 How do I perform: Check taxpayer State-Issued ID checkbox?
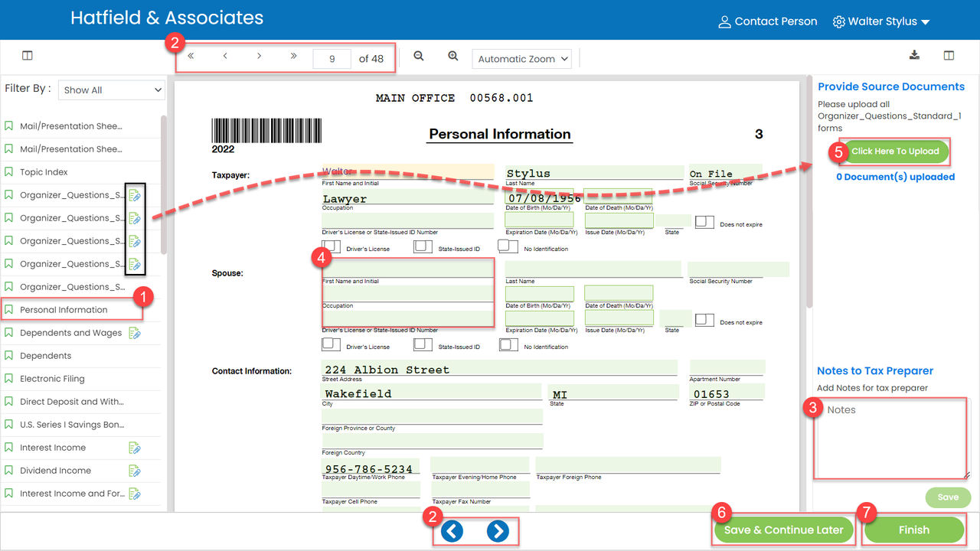click(x=423, y=246)
